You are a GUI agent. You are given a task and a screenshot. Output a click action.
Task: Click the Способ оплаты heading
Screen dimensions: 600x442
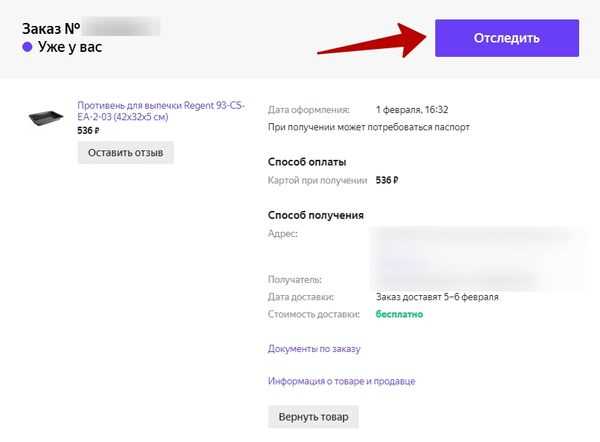click(307, 162)
